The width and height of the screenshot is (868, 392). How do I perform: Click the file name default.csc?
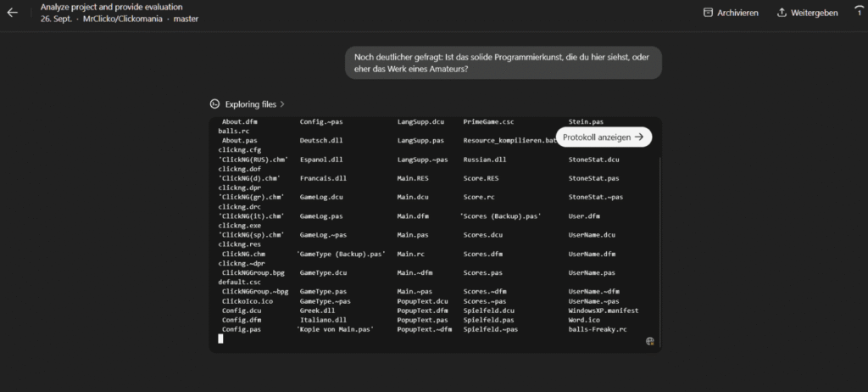[x=239, y=283]
